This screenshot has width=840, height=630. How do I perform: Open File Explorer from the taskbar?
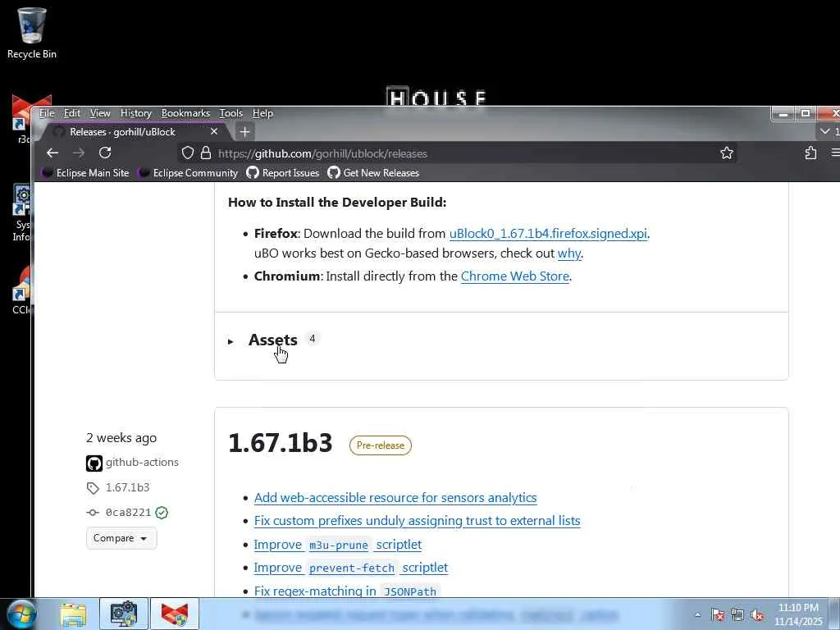point(73,614)
